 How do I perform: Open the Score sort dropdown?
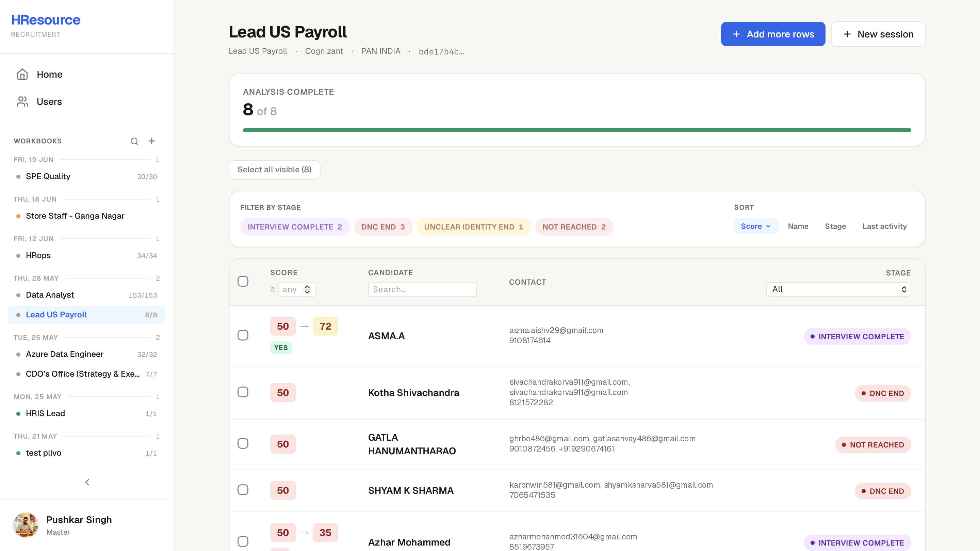click(x=755, y=226)
